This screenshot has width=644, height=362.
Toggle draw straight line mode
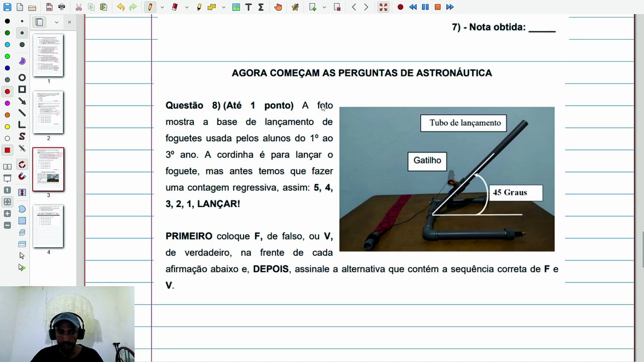pyautogui.click(x=22, y=113)
